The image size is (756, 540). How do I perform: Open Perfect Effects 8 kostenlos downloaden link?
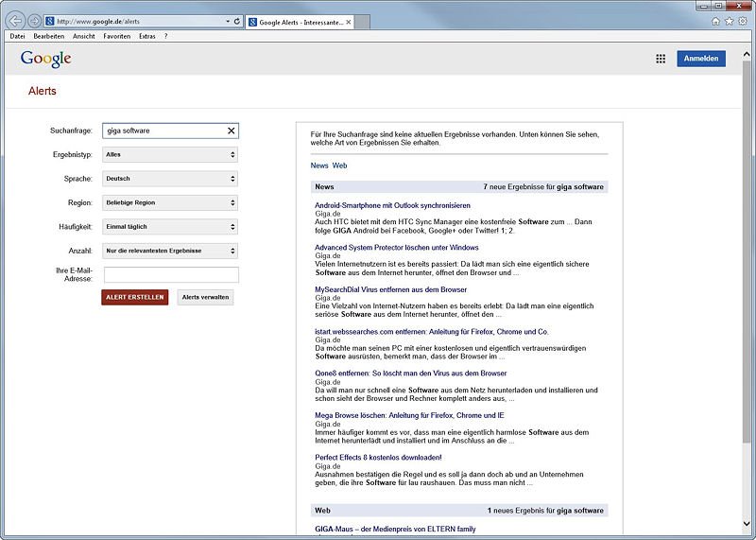pyautogui.click(x=379, y=458)
